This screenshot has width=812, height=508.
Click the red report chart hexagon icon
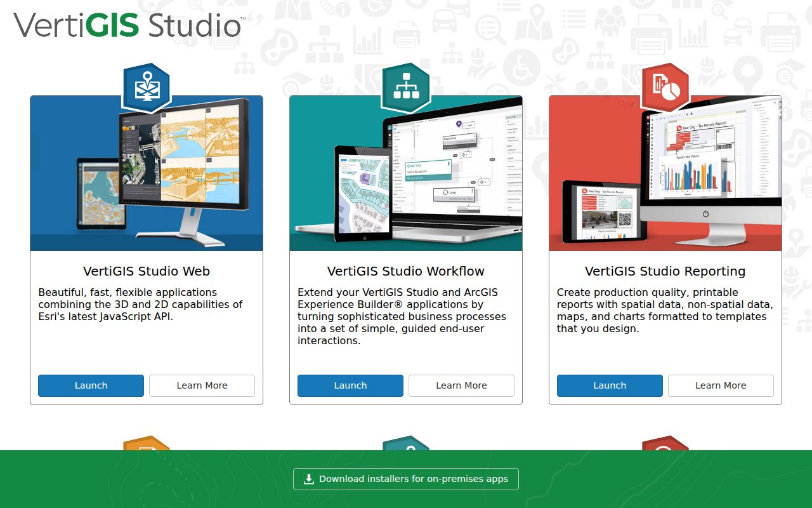pos(665,88)
